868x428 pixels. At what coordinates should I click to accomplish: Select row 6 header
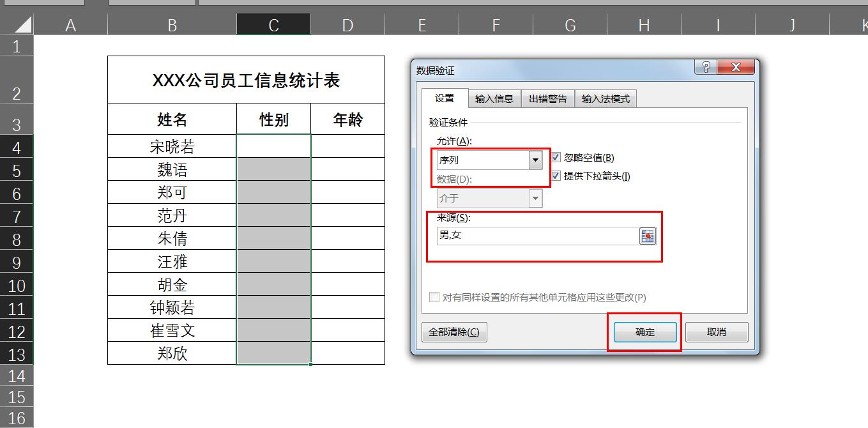coord(17,192)
